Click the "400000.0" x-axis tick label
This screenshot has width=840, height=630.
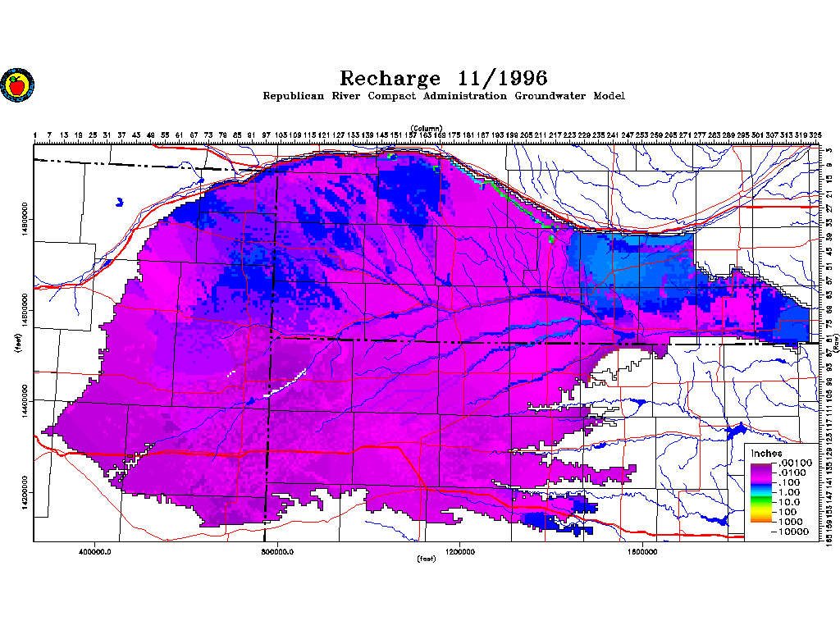click(96, 550)
